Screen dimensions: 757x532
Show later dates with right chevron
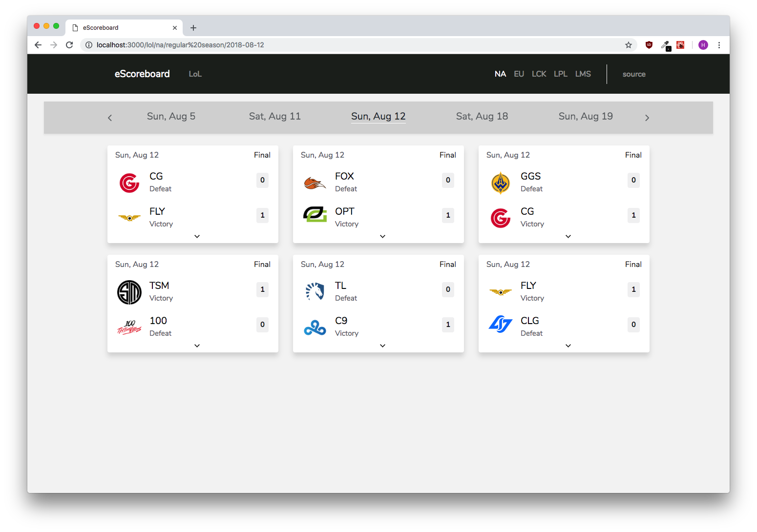tap(647, 118)
